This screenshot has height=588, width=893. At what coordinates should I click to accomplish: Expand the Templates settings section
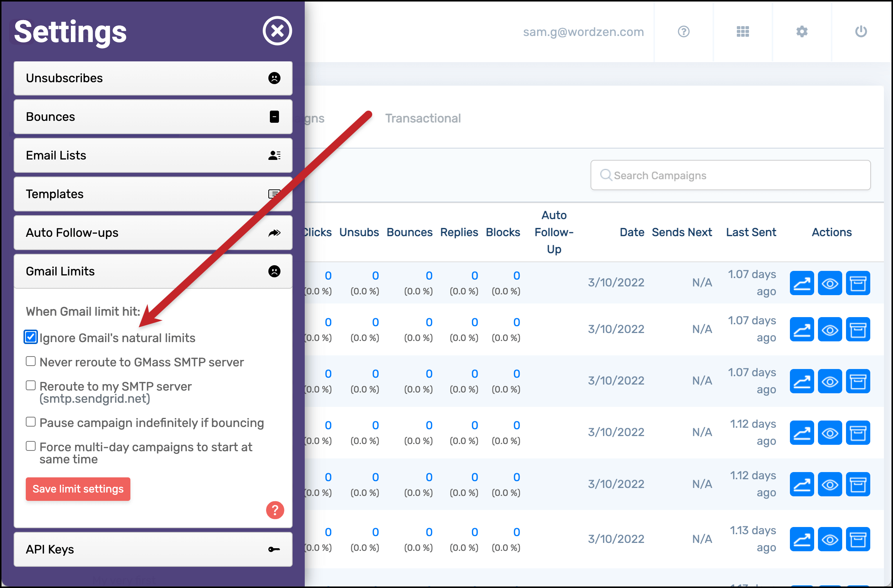tap(153, 194)
